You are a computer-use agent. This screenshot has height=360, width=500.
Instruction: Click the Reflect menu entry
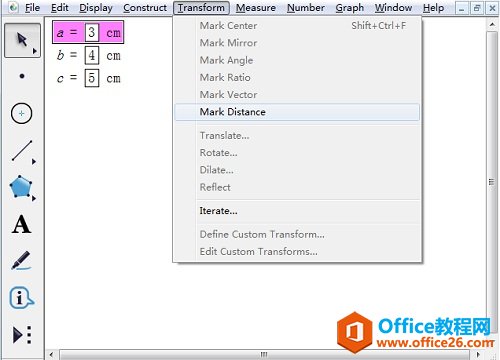[297, 187]
